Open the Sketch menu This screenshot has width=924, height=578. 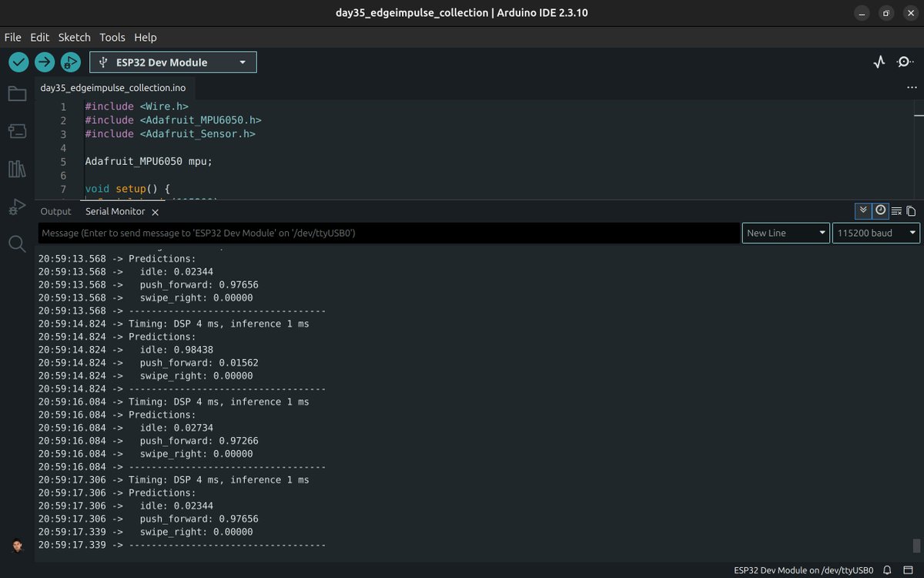pyautogui.click(x=75, y=37)
